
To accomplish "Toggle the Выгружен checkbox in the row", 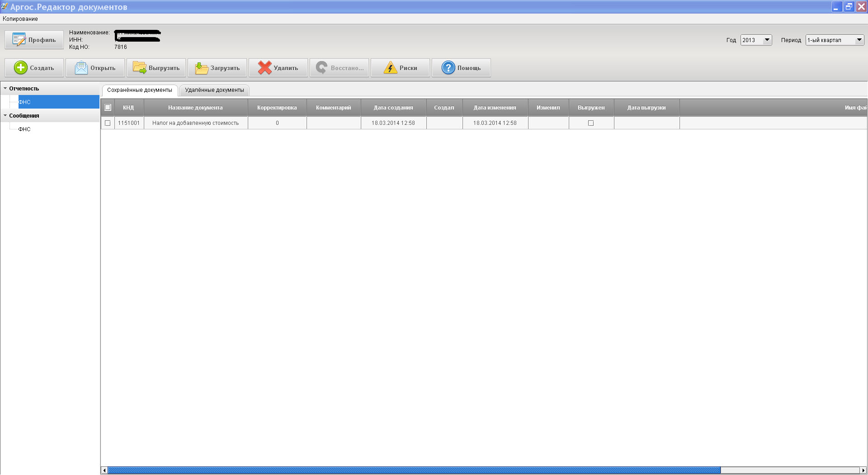I will pyautogui.click(x=591, y=123).
